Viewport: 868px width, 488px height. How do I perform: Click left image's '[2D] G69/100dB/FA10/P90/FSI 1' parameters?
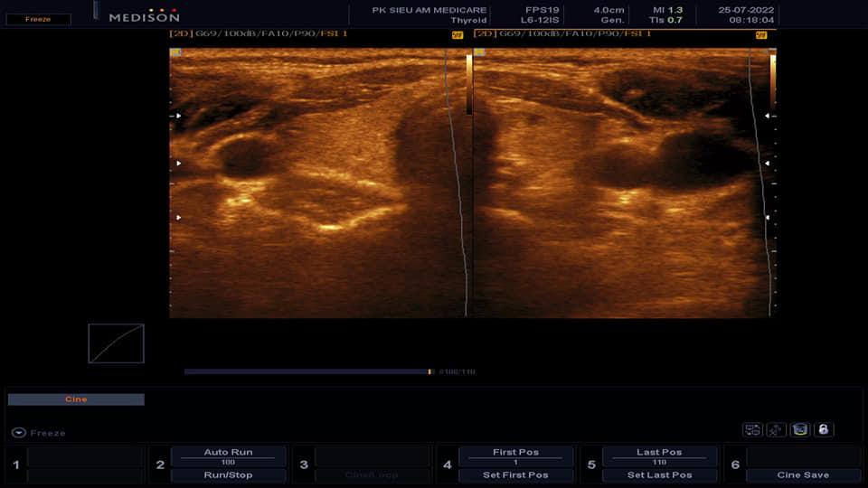[x=259, y=33]
